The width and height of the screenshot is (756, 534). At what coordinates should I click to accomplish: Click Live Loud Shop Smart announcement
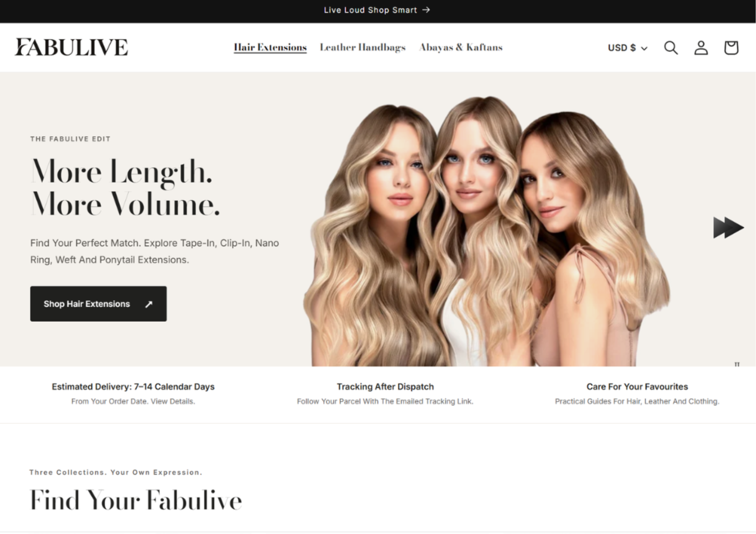point(377,10)
